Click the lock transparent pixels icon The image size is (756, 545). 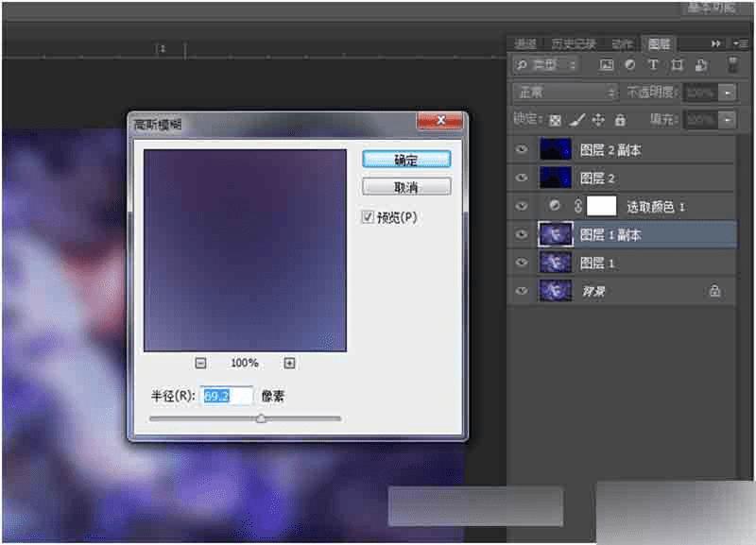click(556, 119)
